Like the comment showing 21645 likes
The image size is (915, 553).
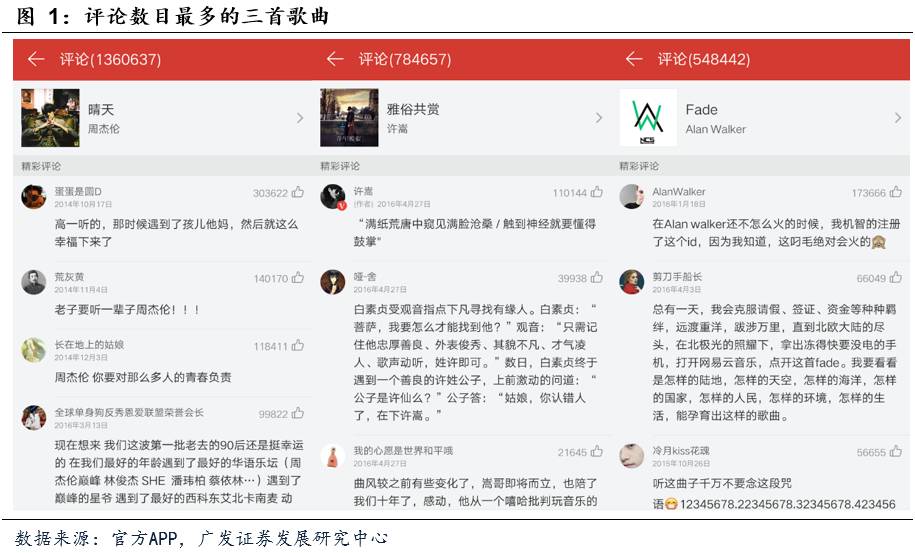tap(597, 452)
